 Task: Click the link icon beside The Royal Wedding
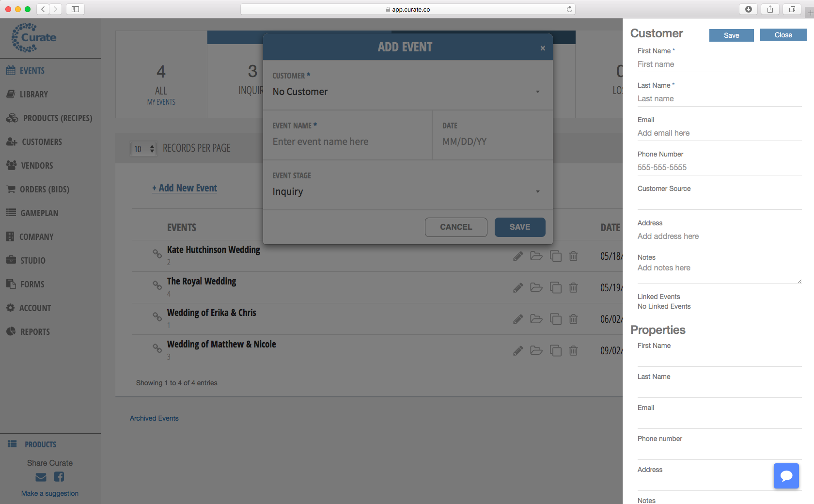[x=157, y=285]
